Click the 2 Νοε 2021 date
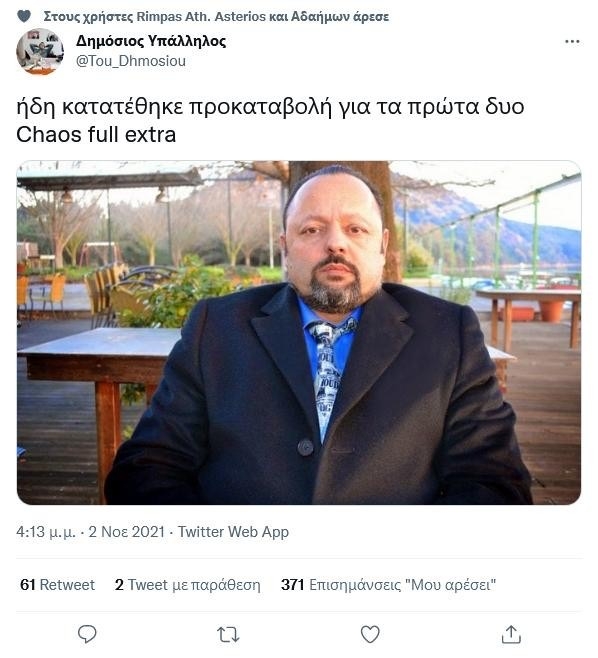Viewport: 598px width, 658px height. point(127,532)
